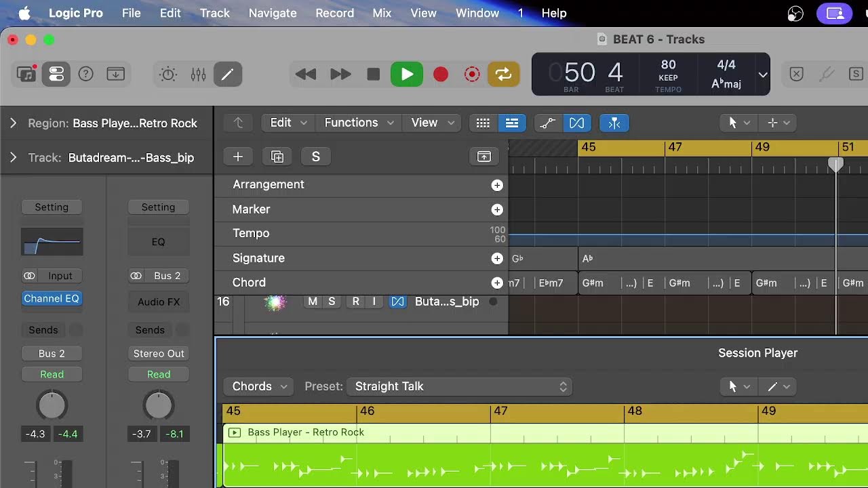Solo track 16 with S button

click(x=332, y=302)
